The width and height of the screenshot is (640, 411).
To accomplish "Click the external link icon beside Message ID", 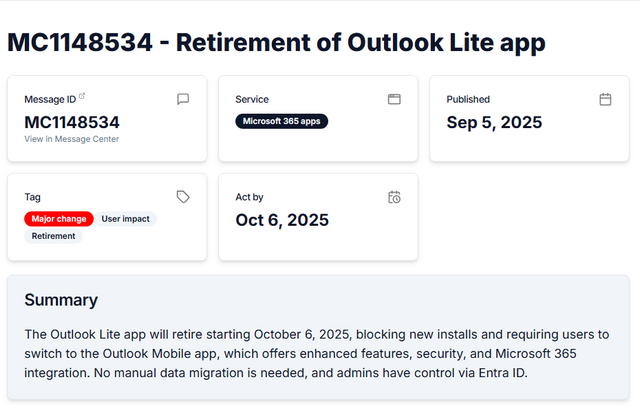I will (82, 97).
